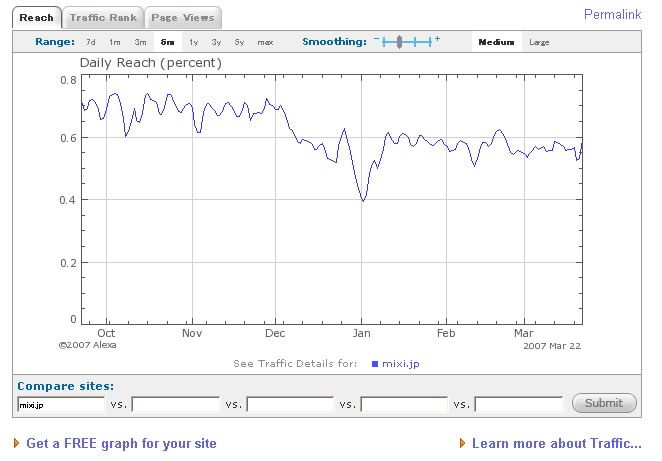
Task: Open Get a FREE graph link
Action: (x=121, y=443)
